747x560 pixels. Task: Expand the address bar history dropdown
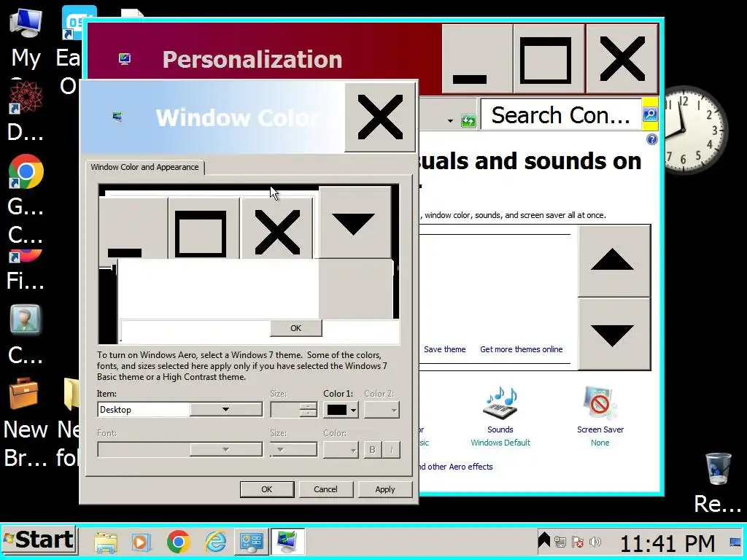pos(450,121)
